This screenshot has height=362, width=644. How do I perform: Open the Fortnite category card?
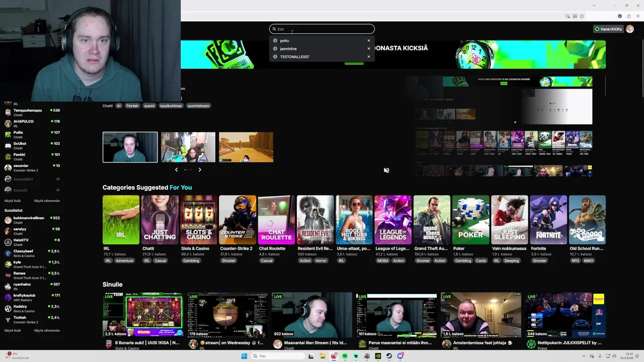coord(548,220)
